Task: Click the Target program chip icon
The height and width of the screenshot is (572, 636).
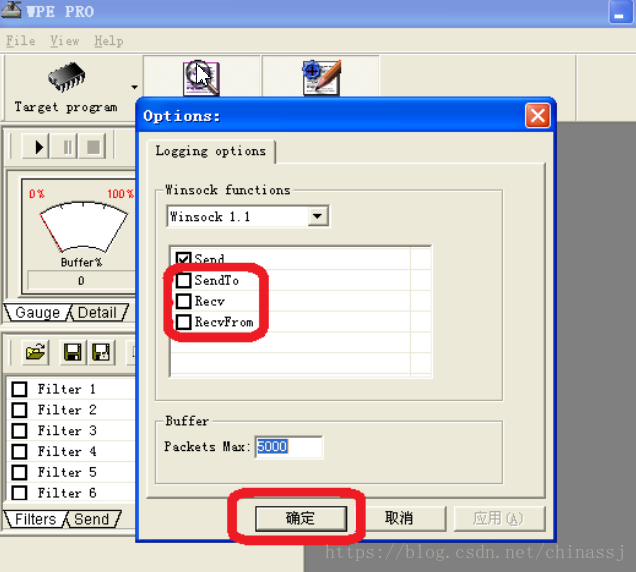Action: [x=67, y=77]
